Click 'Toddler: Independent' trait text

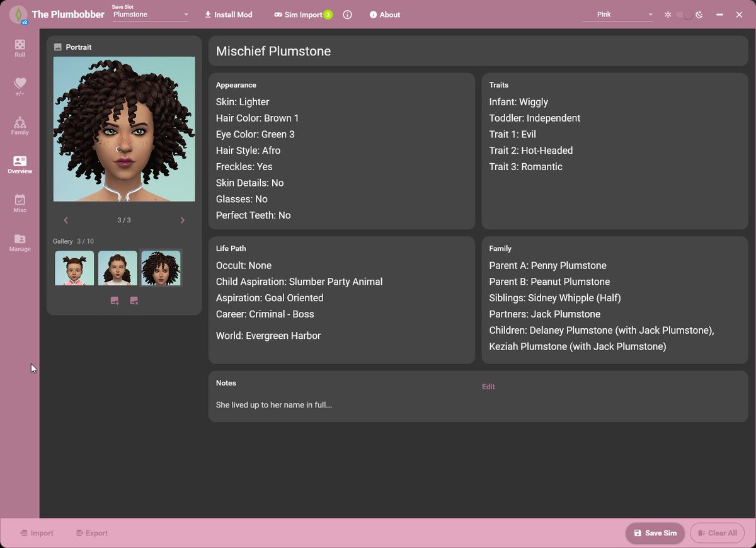[x=535, y=118]
